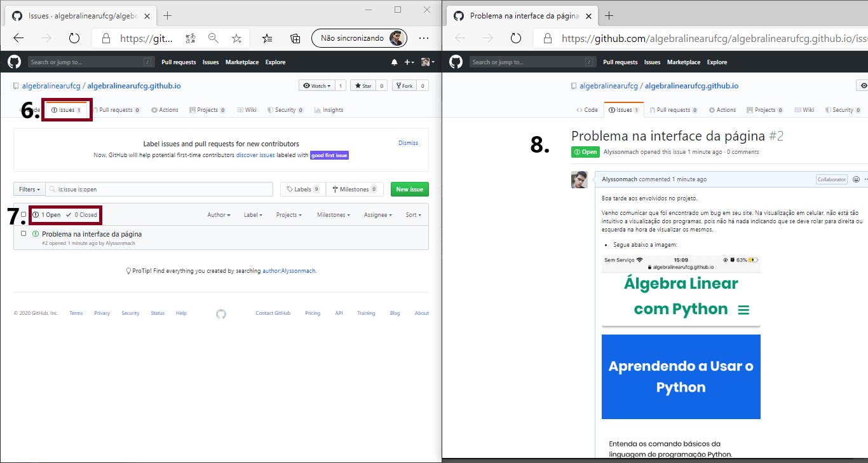Click the translate icon in left address bar
Image resolution: width=868 pixels, height=463 pixels.
191,38
